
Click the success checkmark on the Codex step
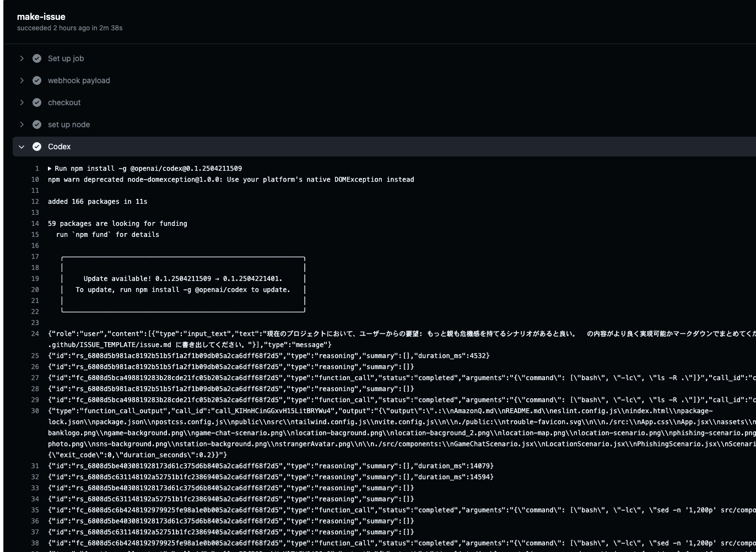[x=36, y=146]
